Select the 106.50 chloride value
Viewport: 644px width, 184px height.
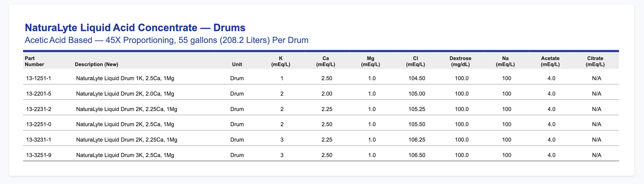point(417,155)
